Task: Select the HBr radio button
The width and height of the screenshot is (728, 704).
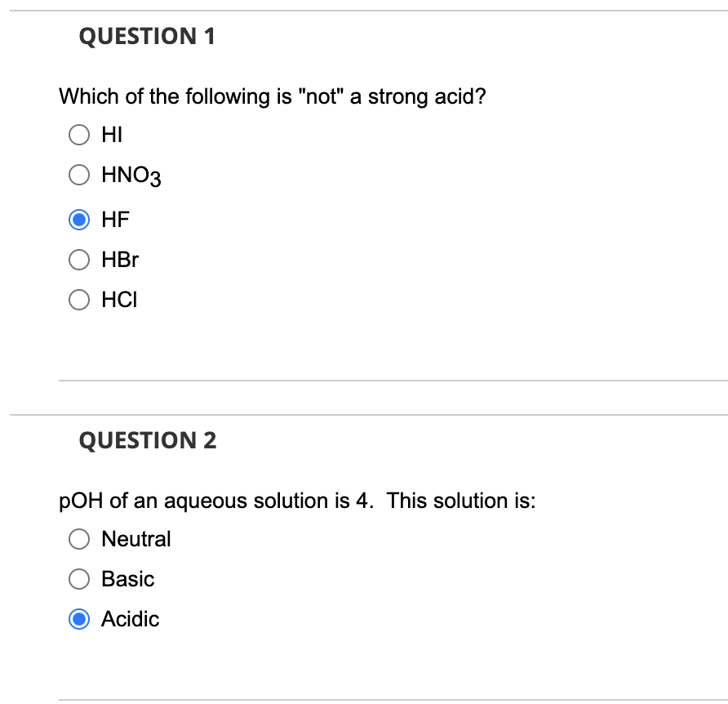Action: (x=79, y=260)
